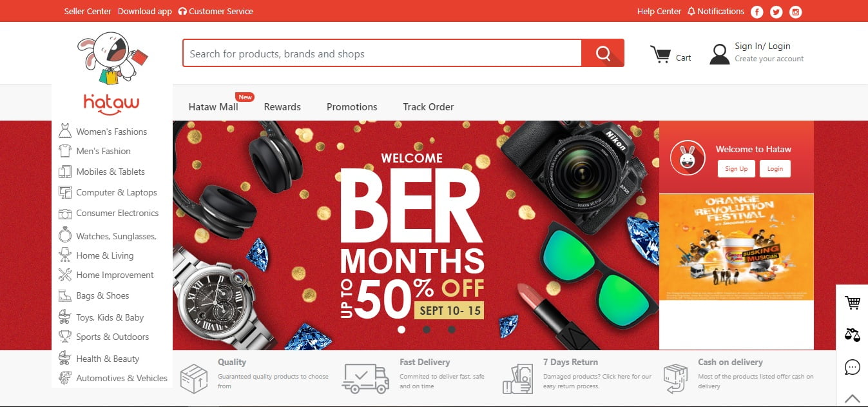Open the compare scales icon in side panel
This screenshot has width=868, height=407.
click(x=852, y=335)
